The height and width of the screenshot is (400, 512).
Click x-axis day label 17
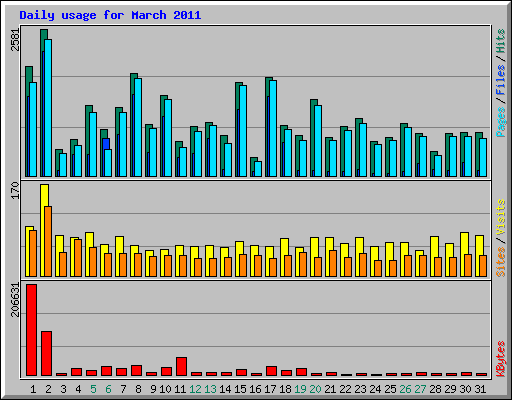270,389
